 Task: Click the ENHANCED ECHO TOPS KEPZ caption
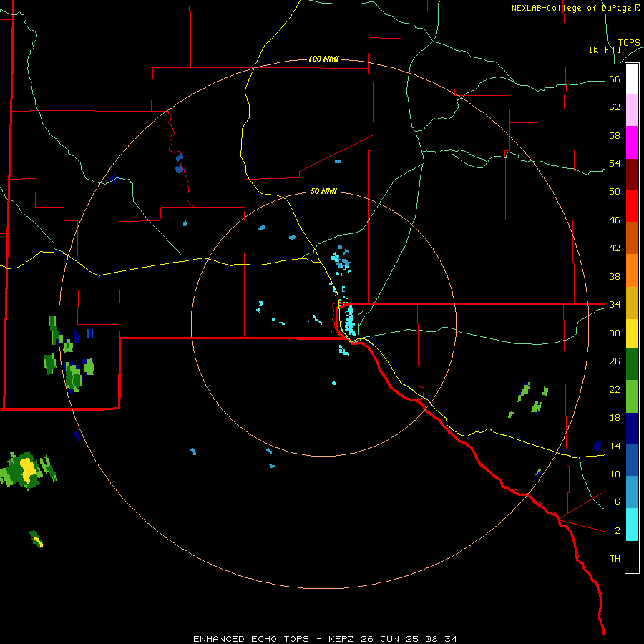(x=325, y=639)
